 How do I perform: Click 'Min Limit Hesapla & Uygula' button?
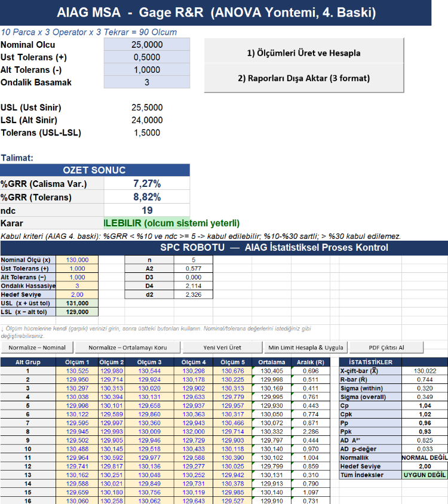(x=305, y=348)
